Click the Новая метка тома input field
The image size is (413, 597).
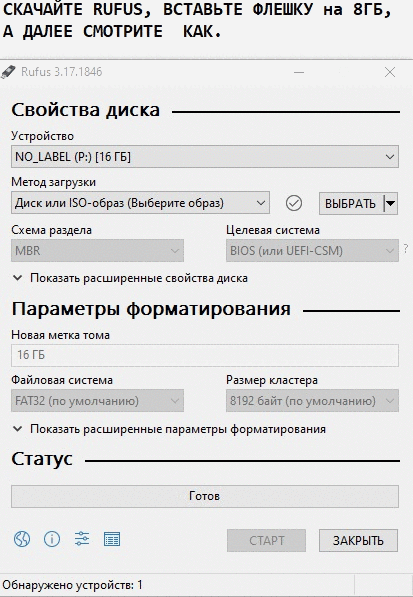tap(205, 355)
